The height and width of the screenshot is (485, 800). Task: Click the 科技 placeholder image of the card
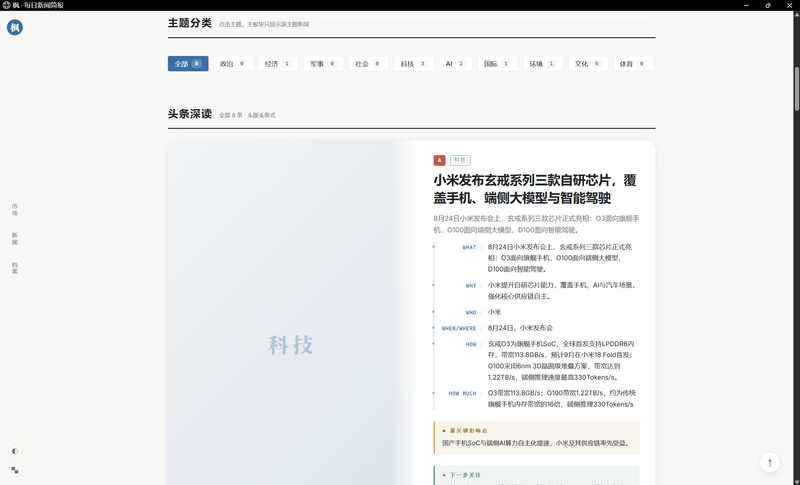(291, 313)
